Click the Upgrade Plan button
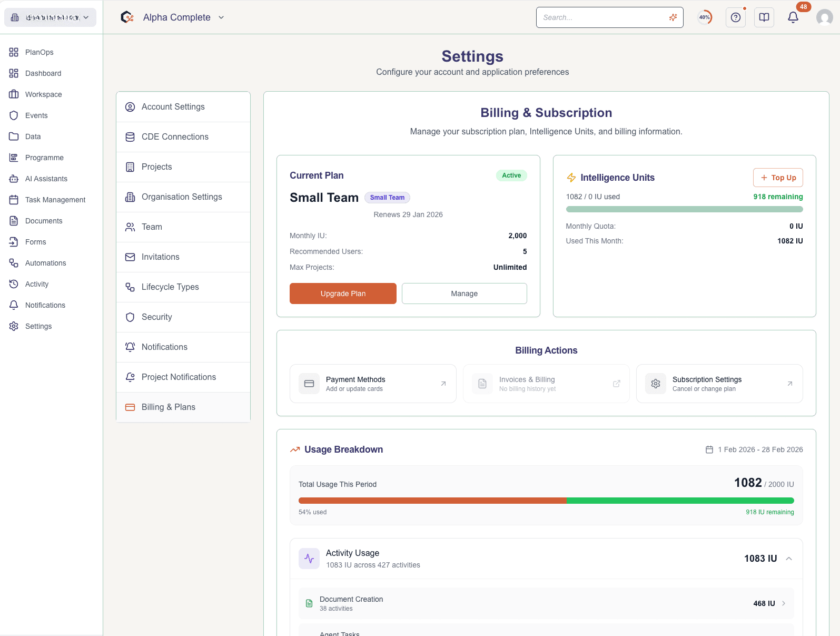 click(343, 293)
